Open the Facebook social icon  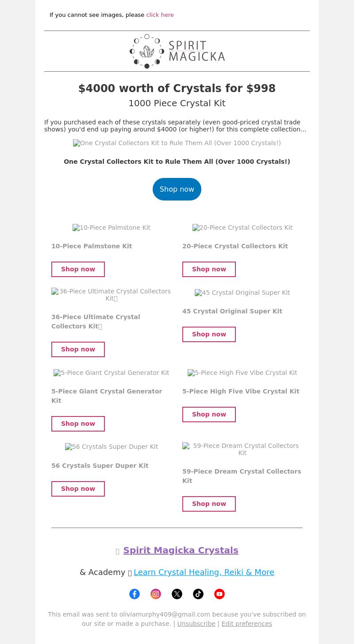(135, 594)
